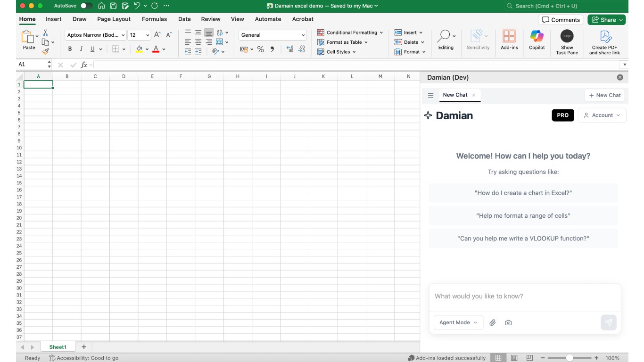
Task: Expand the formula bar
Action: [x=625, y=65]
